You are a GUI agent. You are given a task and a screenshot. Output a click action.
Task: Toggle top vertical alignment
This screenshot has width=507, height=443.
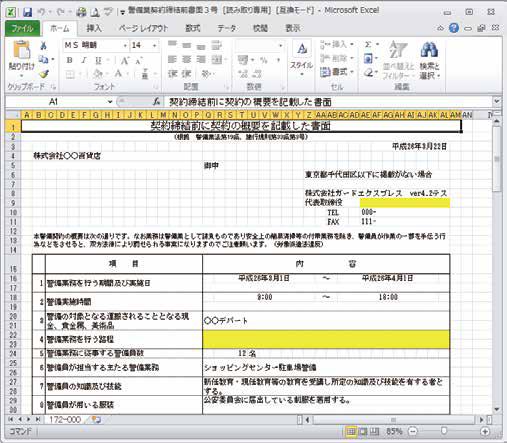pos(172,44)
